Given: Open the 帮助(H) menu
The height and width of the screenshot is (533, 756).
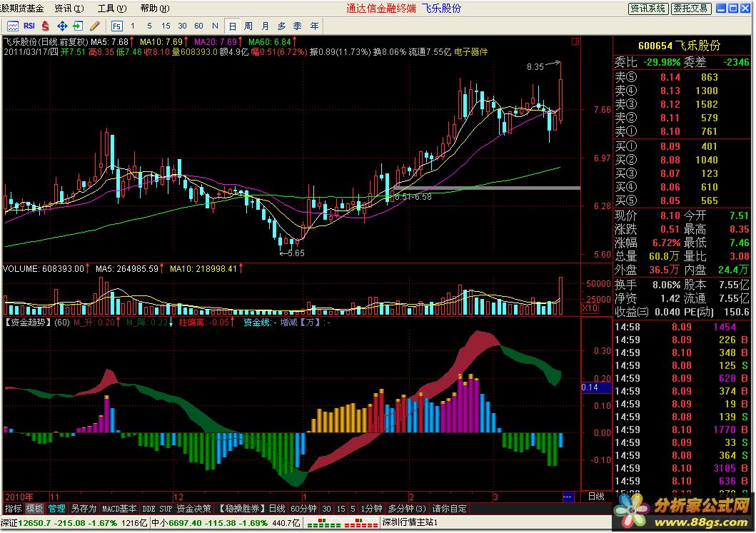Looking at the screenshot, I should tap(155, 9).
